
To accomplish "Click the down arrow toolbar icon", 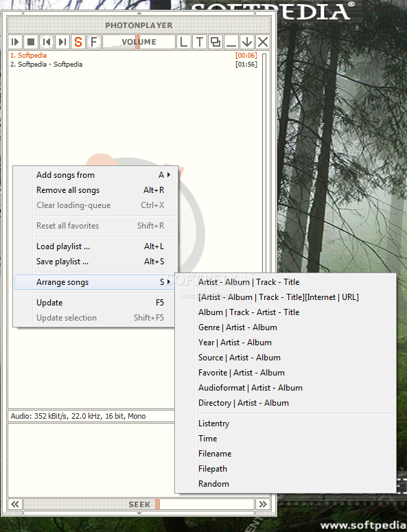I will click(247, 42).
